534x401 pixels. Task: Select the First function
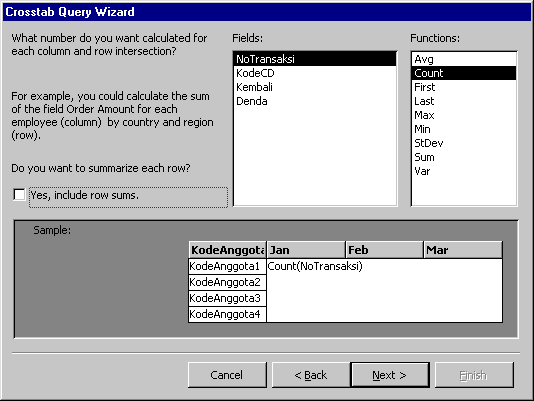point(464,87)
